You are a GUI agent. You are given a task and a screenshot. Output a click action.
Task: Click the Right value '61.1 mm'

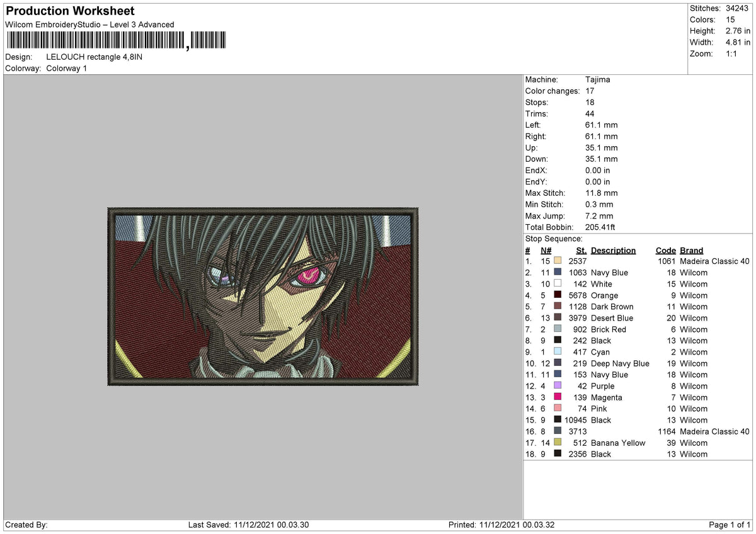(601, 137)
